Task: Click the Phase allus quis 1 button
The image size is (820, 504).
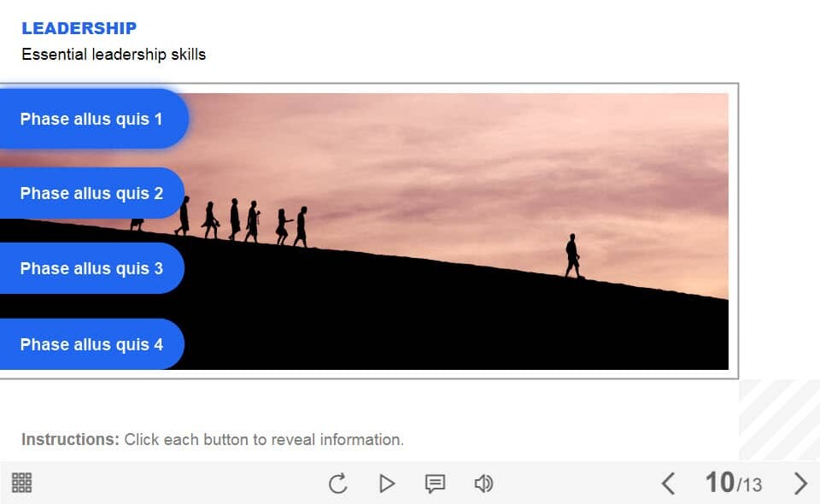Action: click(91, 119)
